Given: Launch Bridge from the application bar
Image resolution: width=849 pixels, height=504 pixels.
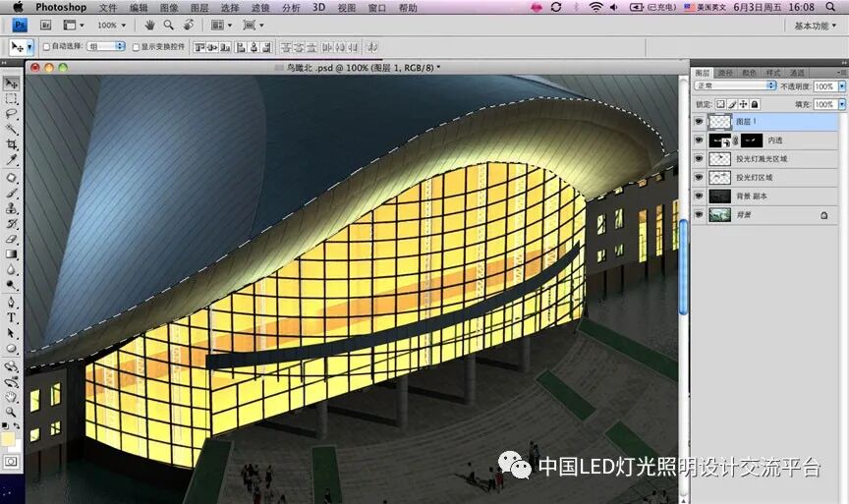Looking at the screenshot, I should tap(46, 25).
